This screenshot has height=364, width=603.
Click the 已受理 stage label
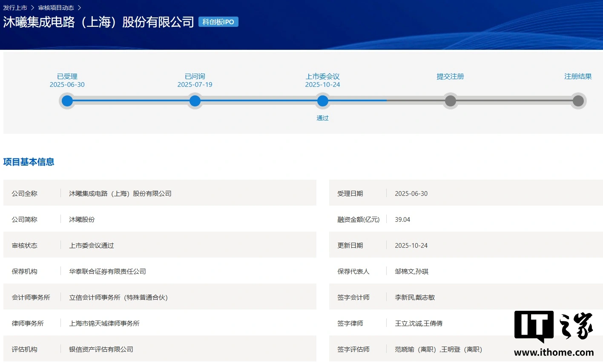point(67,77)
